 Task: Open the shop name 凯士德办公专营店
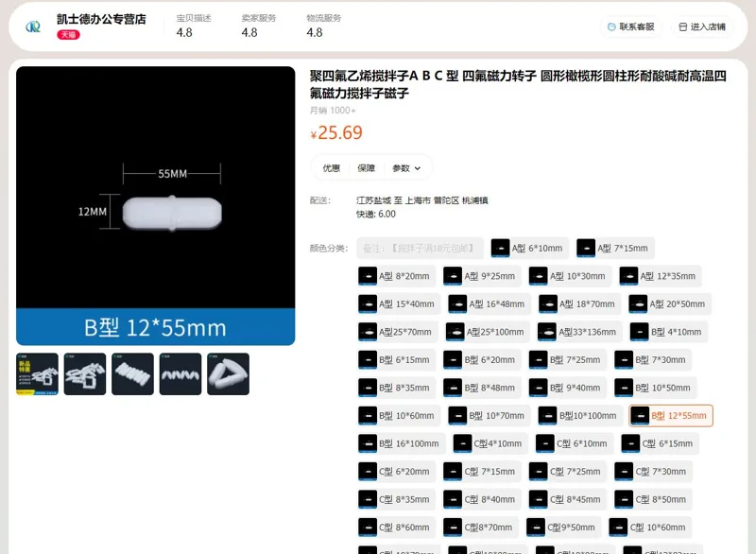tap(101, 19)
